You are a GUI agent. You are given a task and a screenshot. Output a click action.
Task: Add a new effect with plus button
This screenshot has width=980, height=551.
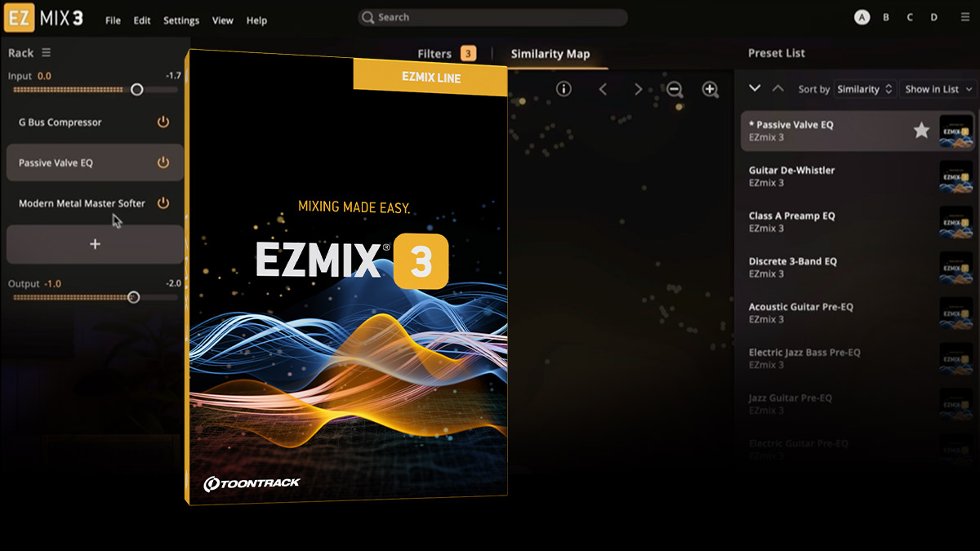coord(95,244)
